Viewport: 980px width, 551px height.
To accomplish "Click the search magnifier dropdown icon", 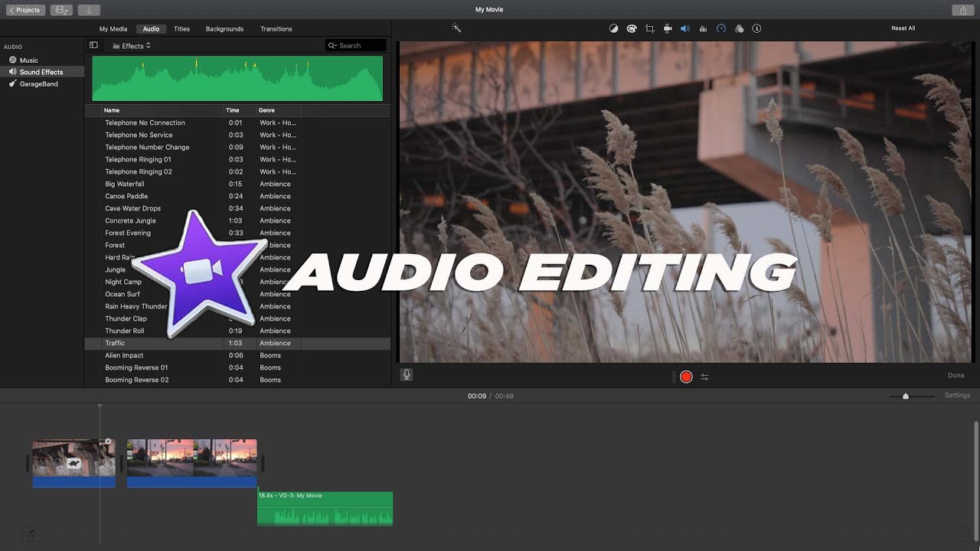I will 333,46.
